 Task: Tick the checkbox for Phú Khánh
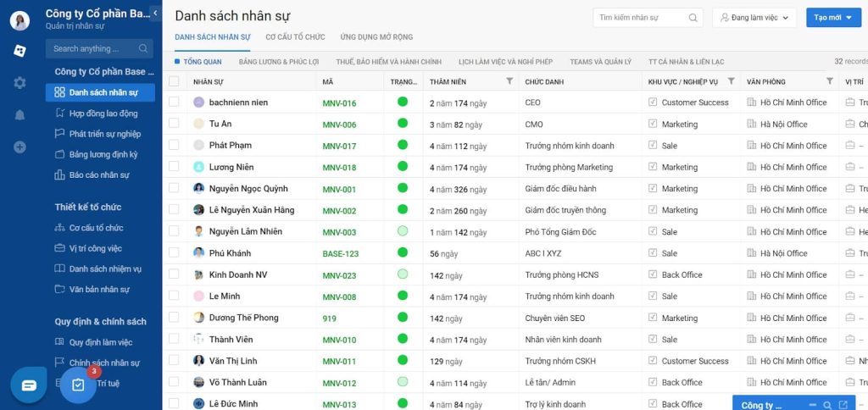174,252
